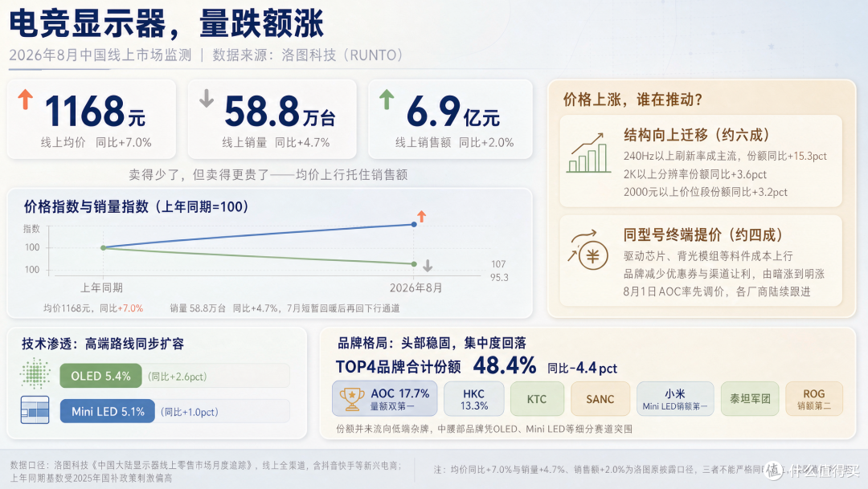Click the 1168元 average price figure
Image resolution: width=868 pixels, height=489 pixels.
click(x=95, y=111)
